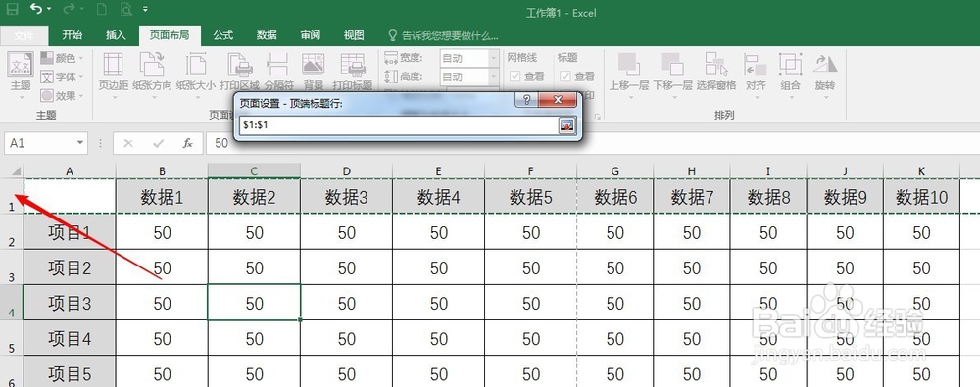980x387 pixels.
Task: Click the Save icon in quick access toolbar
Action: (x=13, y=9)
